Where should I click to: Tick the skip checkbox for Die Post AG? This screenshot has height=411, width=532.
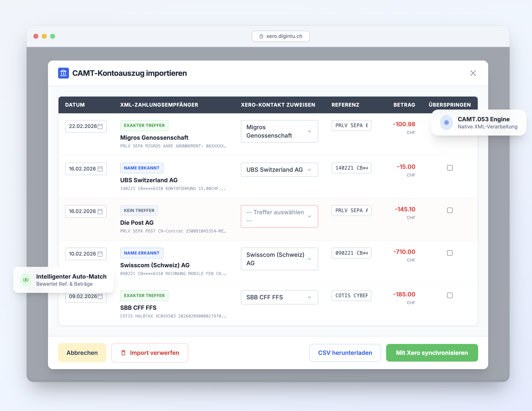click(x=450, y=210)
